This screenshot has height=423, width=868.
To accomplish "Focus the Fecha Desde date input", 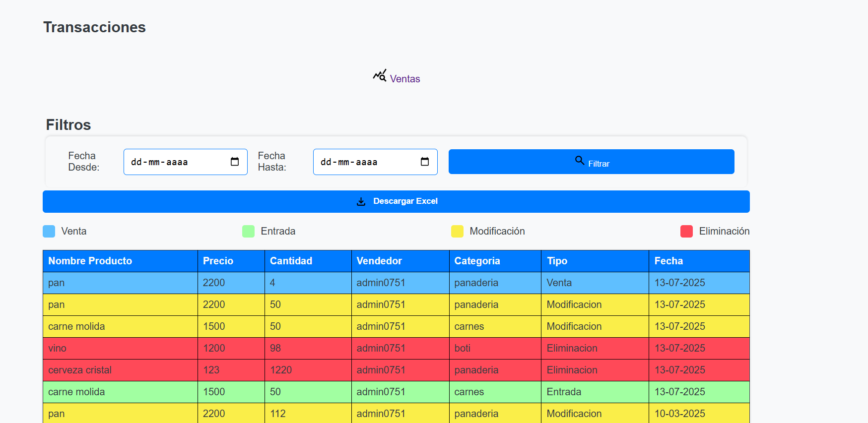I will (186, 162).
